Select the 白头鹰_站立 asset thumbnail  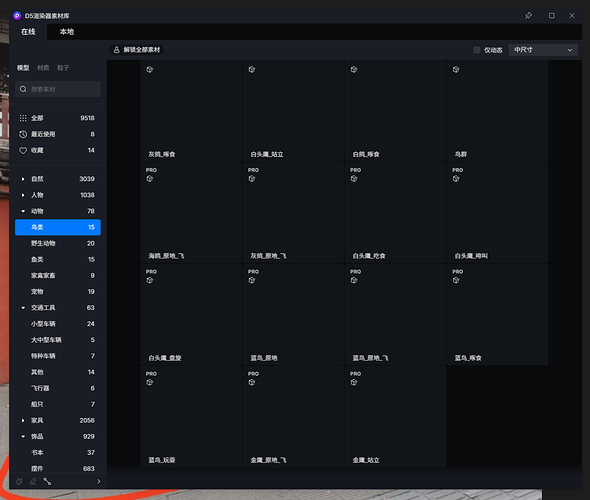click(x=293, y=111)
